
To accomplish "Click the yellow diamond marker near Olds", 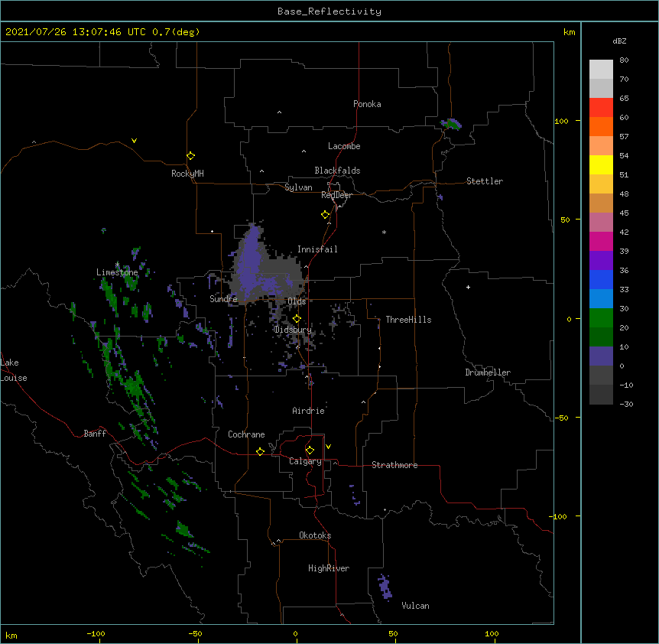I will [x=297, y=318].
